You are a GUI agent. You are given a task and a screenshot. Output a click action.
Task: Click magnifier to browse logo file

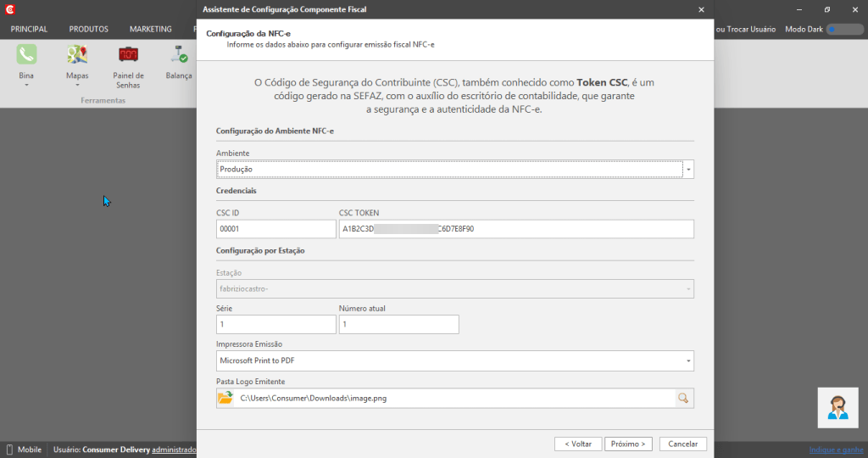683,398
